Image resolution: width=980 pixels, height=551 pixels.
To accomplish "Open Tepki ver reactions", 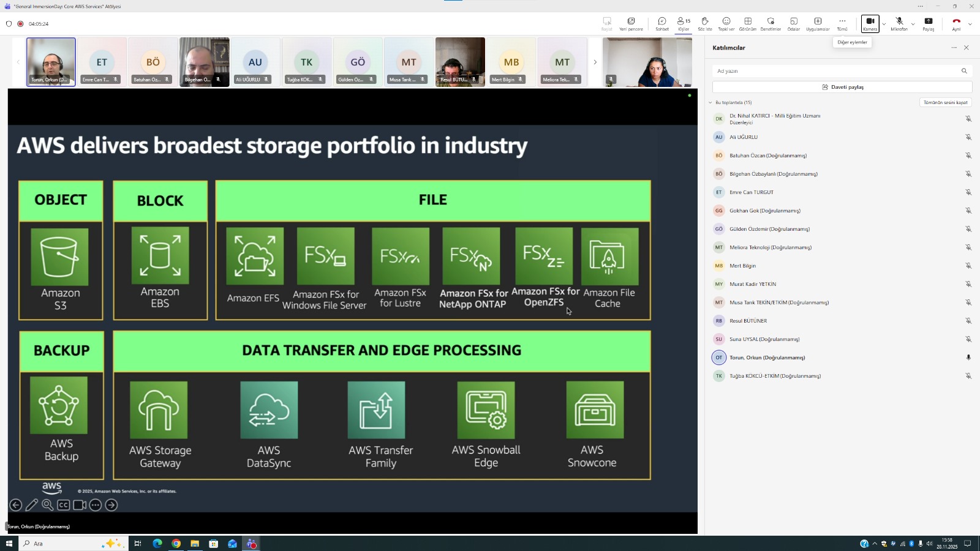I will (726, 23).
